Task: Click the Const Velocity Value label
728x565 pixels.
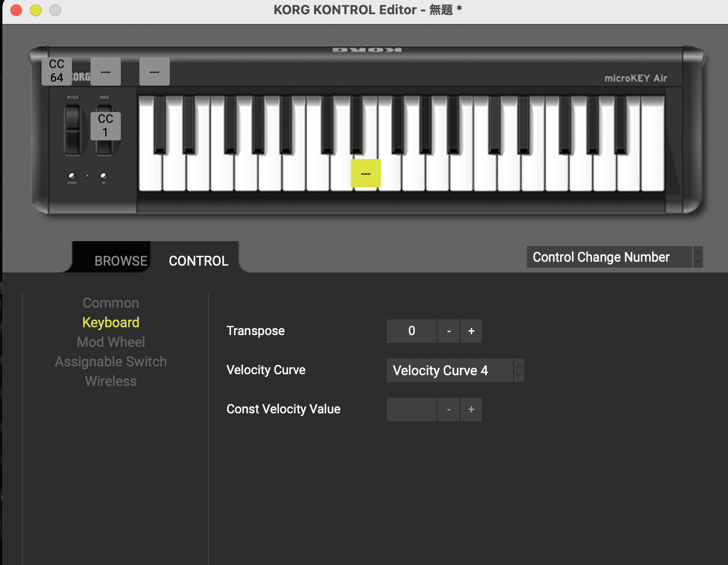Action: 283,409
